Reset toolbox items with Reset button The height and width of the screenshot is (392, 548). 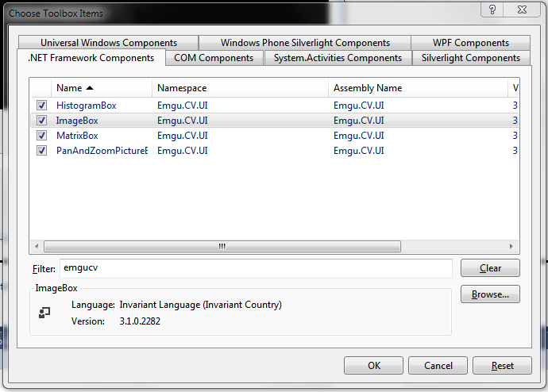pos(502,366)
